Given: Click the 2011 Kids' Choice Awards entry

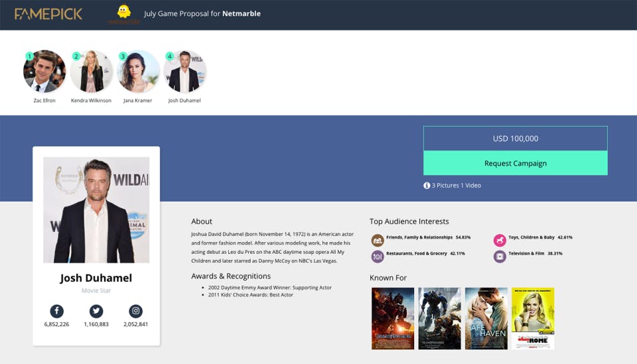Looking at the screenshot, I should 251,294.
